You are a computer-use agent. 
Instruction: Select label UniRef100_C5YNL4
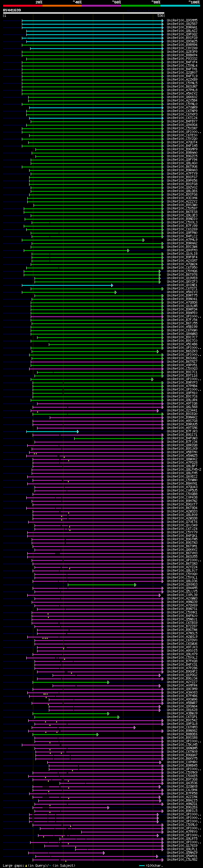[182, 66]
